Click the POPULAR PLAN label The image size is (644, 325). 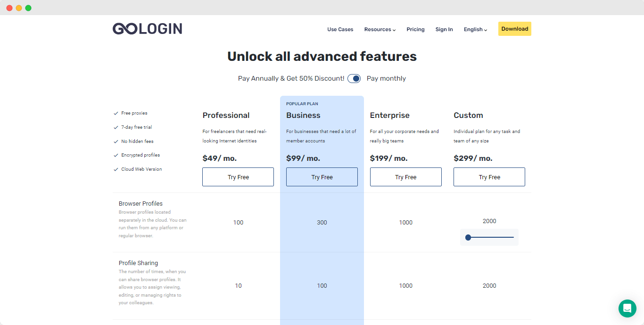302,104
